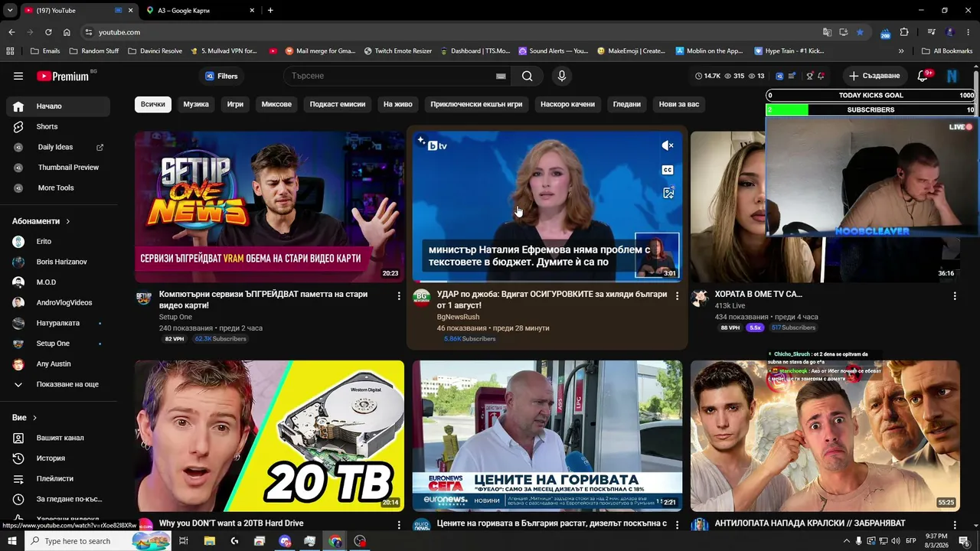This screenshot has height=551, width=980.
Task: Select the Игри filter chip
Action: point(235,104)
